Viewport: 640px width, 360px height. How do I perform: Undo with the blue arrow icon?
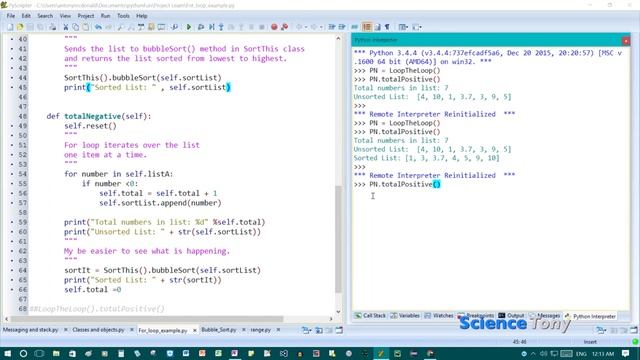tap(98, 27)
